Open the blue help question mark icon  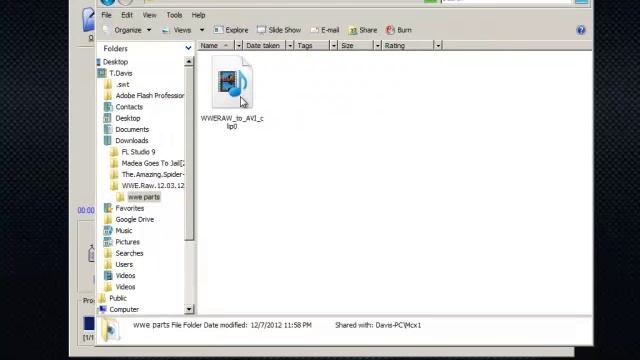(581, 30)
